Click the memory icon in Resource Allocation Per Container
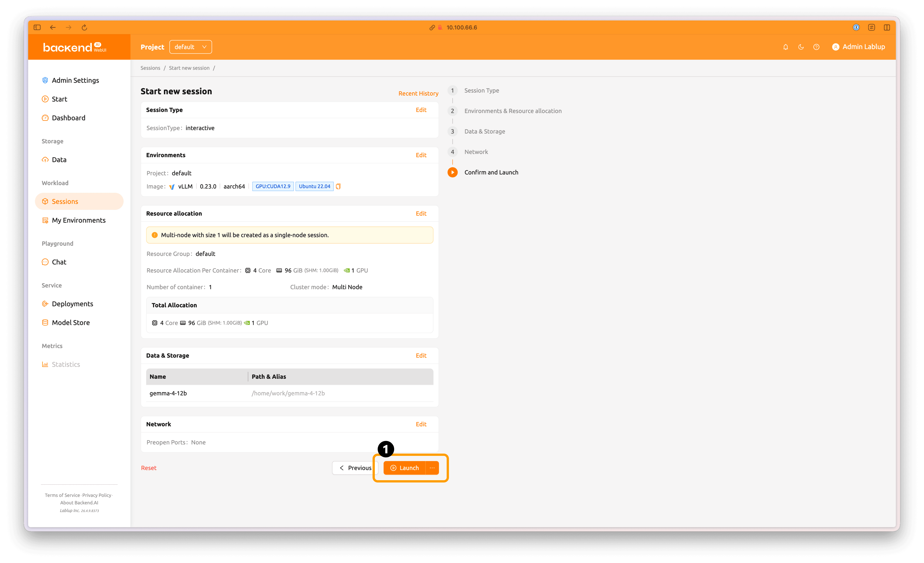This screenshot has height=563, width=924. [x=279, y=271]
